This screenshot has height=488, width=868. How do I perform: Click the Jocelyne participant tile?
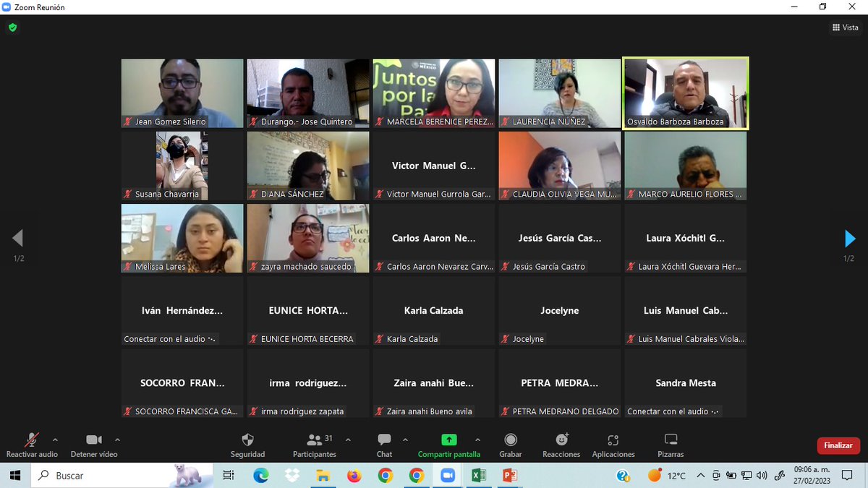click(560, 310)
